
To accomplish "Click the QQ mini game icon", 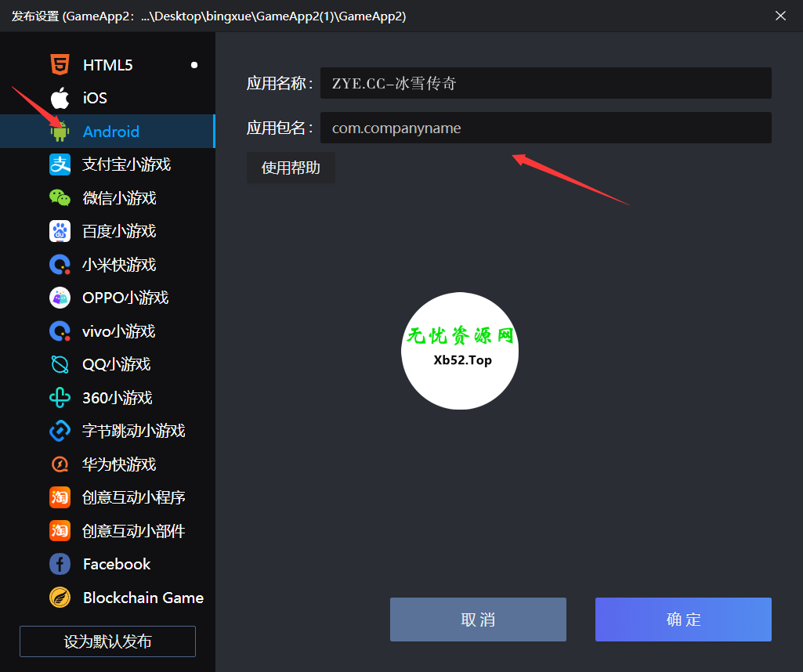I will click(60, 364).
